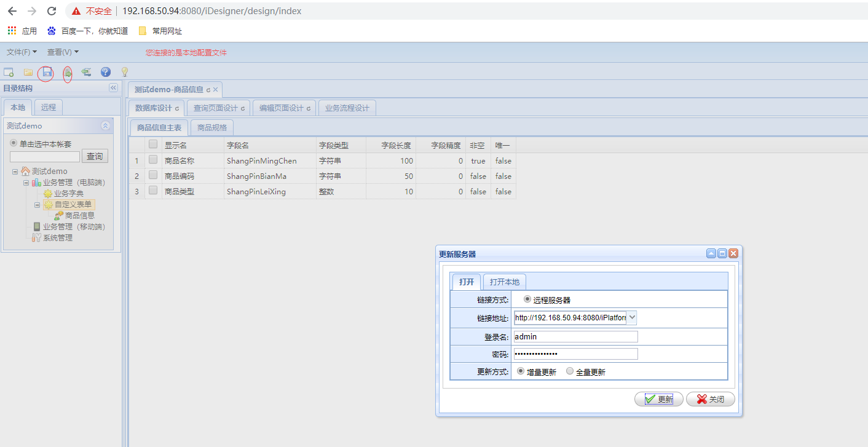
Task: Collapse the 测试demo root tree node
Action: click(15, 172)
